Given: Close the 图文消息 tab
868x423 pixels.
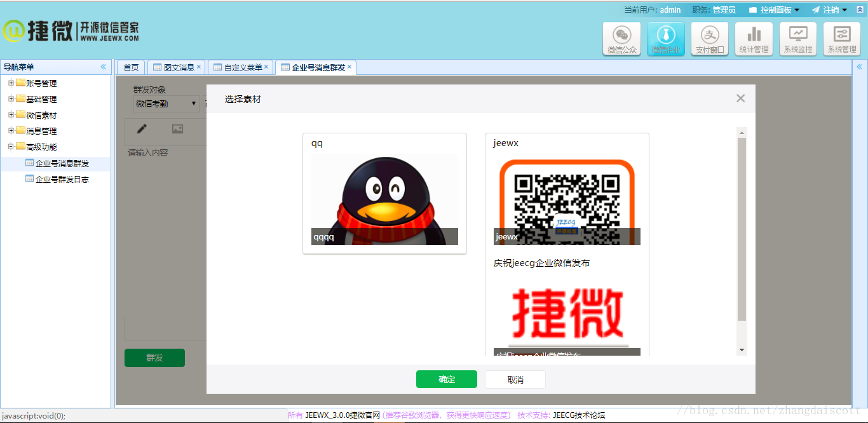Looking at the screenshot, I should 199,67.
